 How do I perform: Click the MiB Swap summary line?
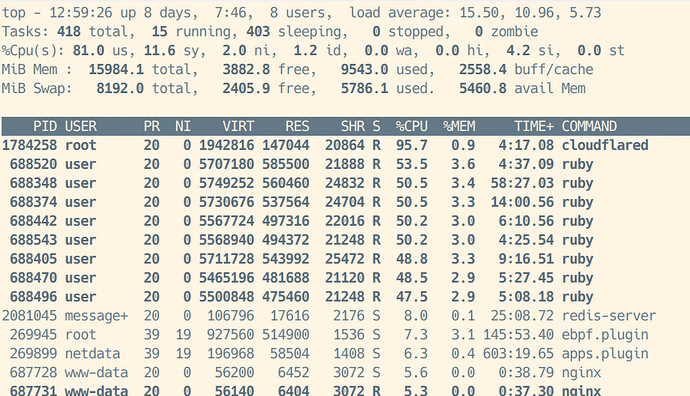(294, 88)
